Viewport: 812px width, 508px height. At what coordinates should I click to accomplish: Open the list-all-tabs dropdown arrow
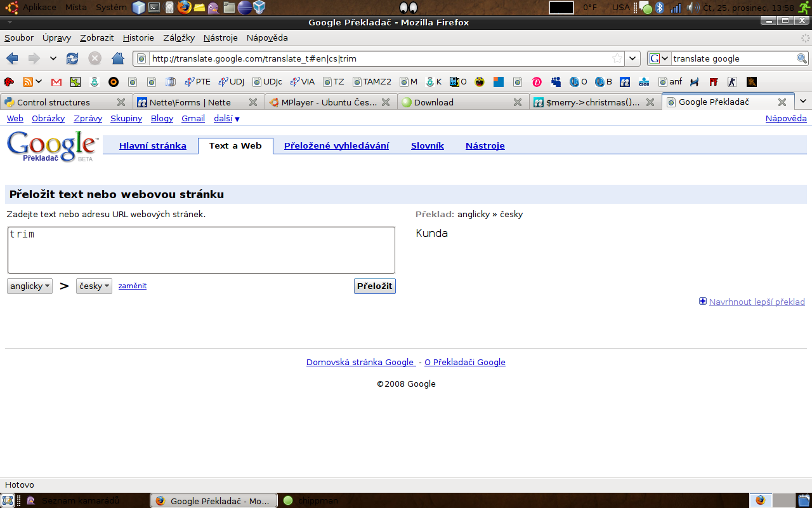pyautogui.click(x=803, y=102)
